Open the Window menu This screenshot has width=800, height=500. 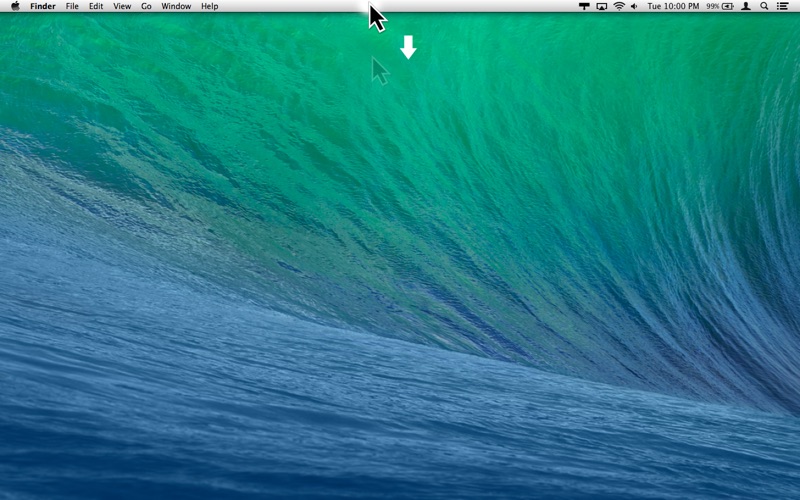coord(176,6)
